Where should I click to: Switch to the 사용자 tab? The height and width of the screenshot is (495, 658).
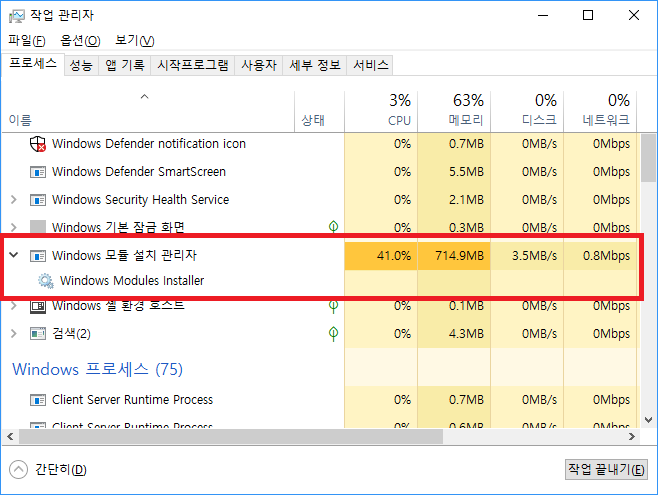point(259,65)
